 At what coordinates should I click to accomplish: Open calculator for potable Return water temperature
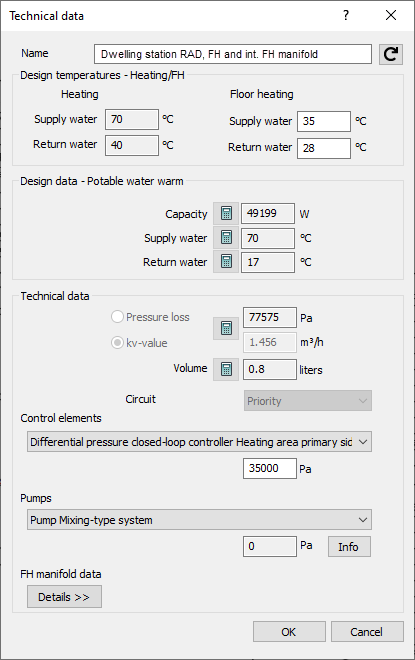(226, 262)
